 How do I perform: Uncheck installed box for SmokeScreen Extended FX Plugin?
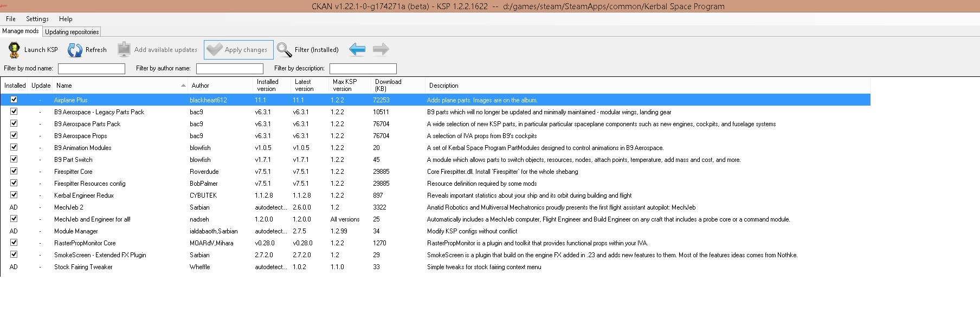[x=14, y=255]
